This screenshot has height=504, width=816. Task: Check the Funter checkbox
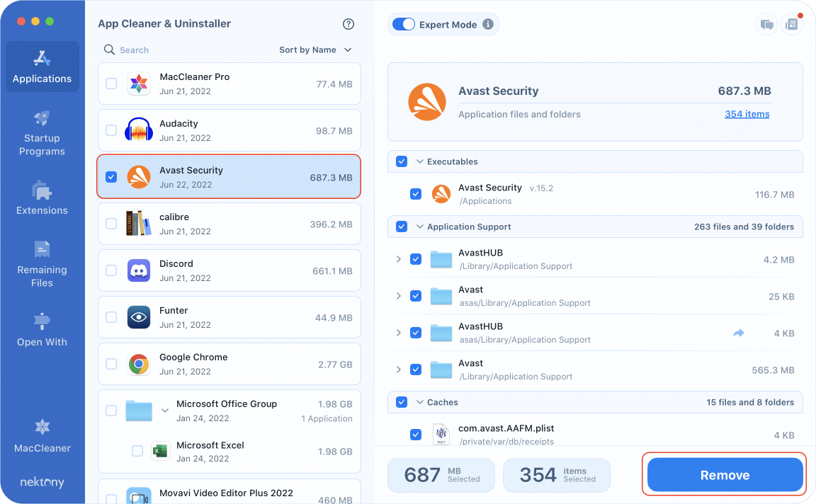tap(111, 317)
